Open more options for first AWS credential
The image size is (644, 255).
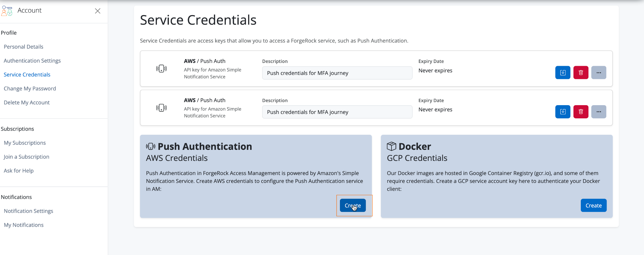coord(599,73)
